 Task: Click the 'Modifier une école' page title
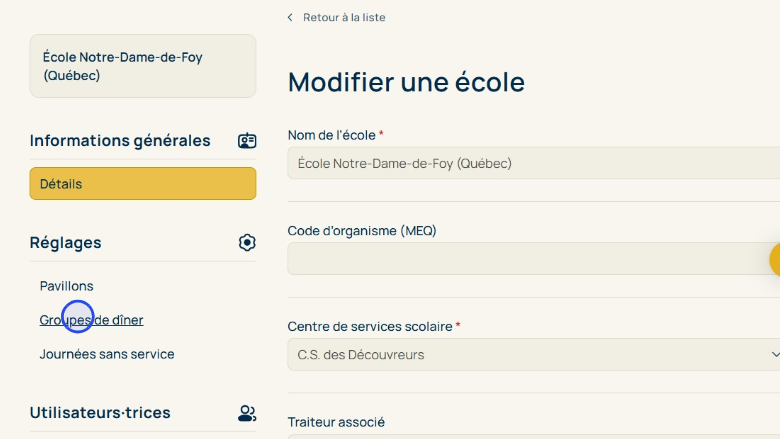[406, 82]
